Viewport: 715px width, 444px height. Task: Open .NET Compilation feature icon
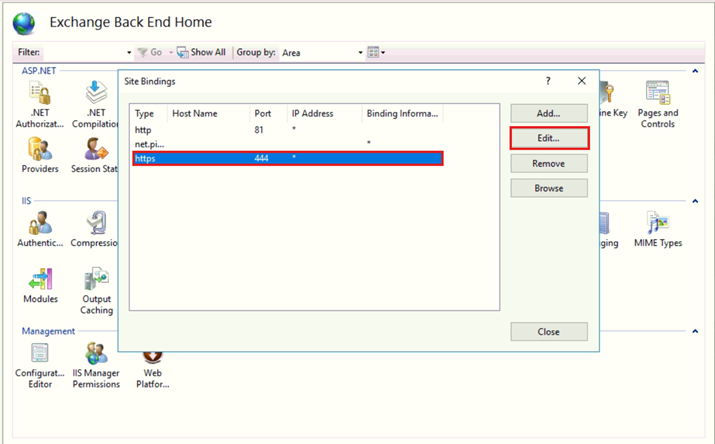[x=96, y=93]
